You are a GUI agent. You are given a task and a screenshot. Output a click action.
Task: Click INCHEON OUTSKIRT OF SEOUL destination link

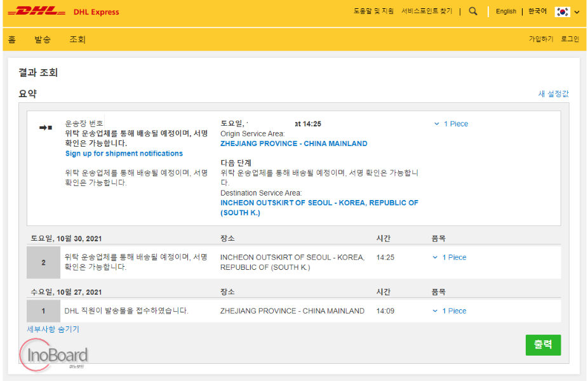point(319,208)
